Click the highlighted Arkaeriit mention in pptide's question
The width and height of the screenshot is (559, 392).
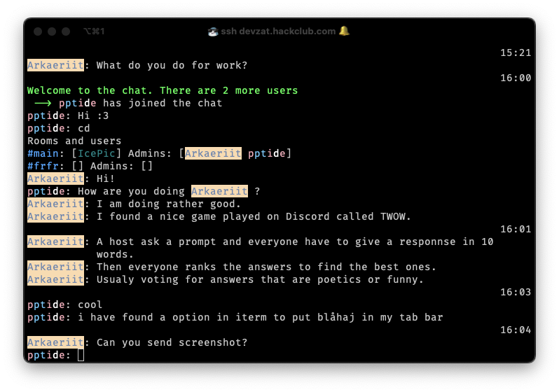point(219,191)
